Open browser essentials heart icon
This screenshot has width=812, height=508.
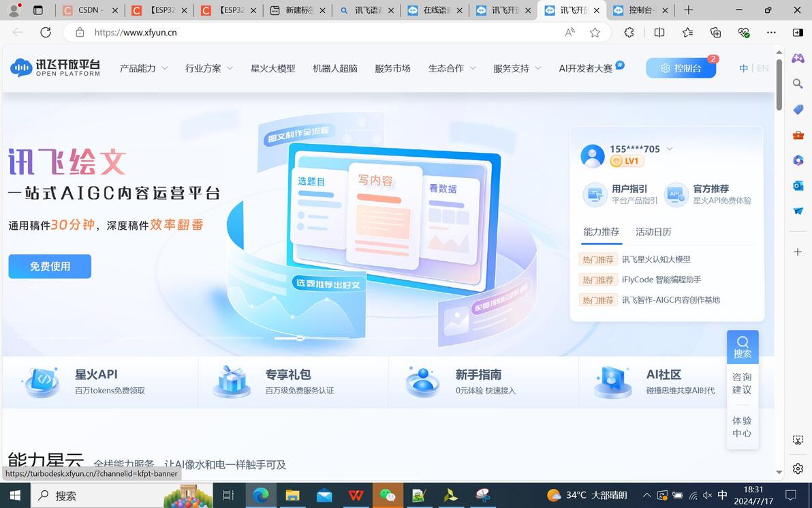point(744,32)
